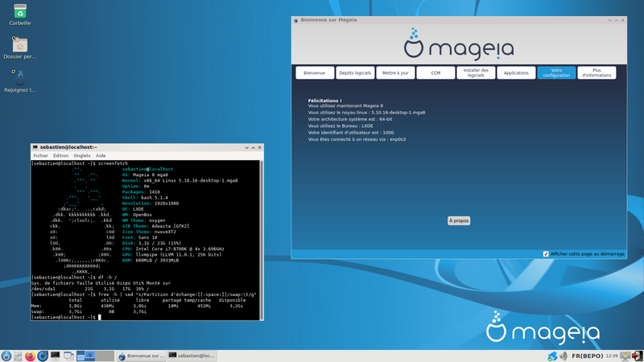Click the 'screenfetch' command in the terminal
644x362 pixels.
click(x=113, y=163)
